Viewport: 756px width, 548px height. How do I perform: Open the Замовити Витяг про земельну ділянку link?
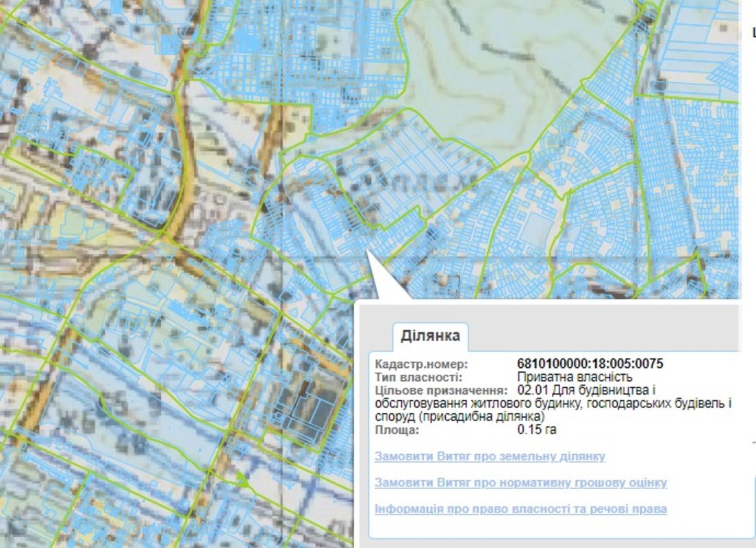point(490,457)
